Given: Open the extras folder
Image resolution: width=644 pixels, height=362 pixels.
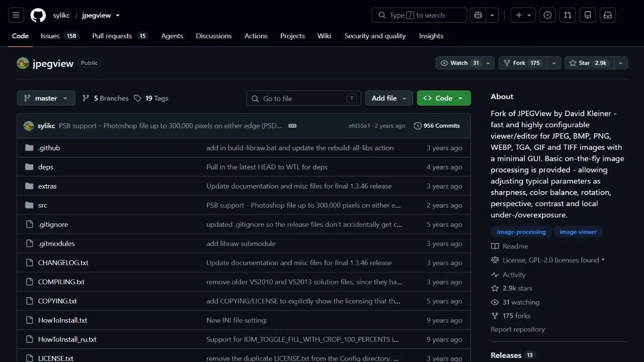Looking at the screenshot, I should pyautogui.click(x=47, y=186).
